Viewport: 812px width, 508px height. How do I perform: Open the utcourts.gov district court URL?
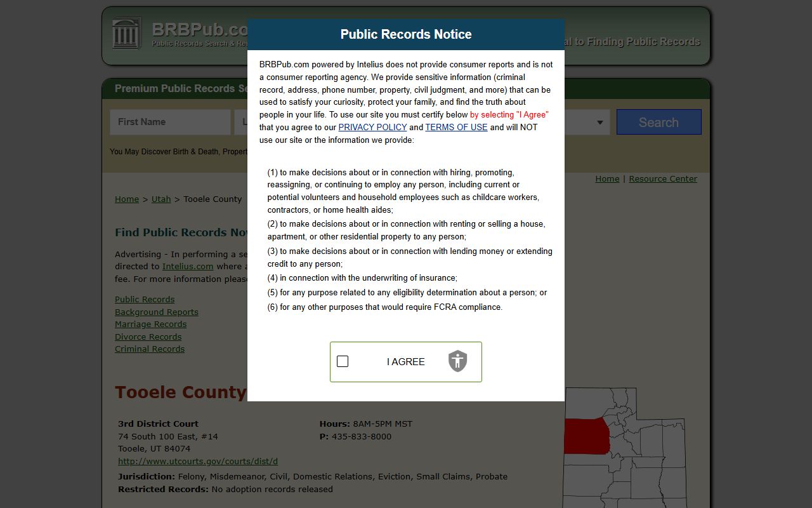coord(198,461)
